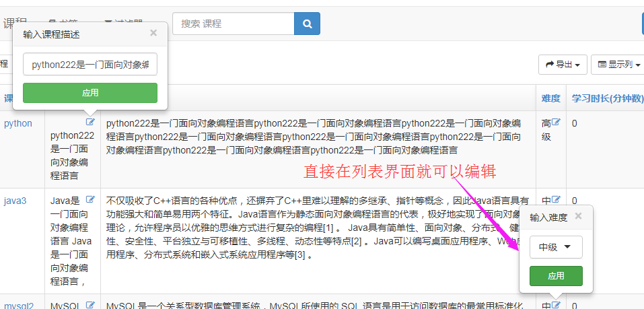
Task: Apply the course description edit
Action: point(90,93)
